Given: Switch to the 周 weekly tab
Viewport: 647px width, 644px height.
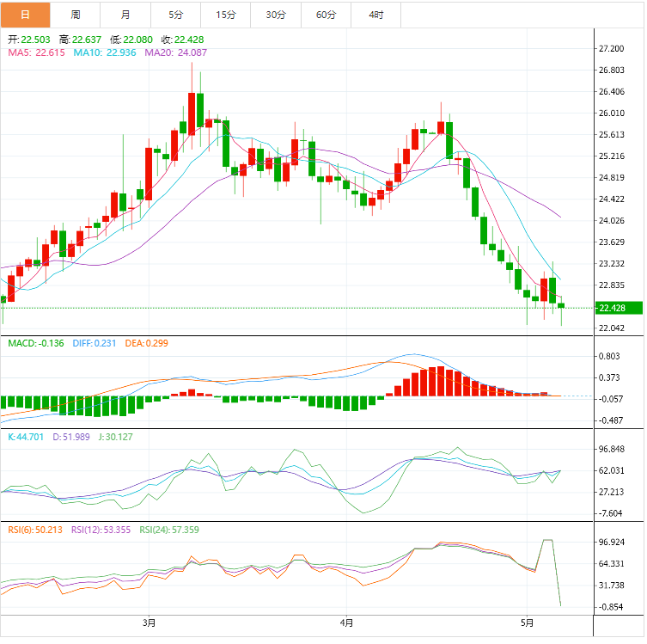Looking at the screenshot, I should [x=76, y=15].
